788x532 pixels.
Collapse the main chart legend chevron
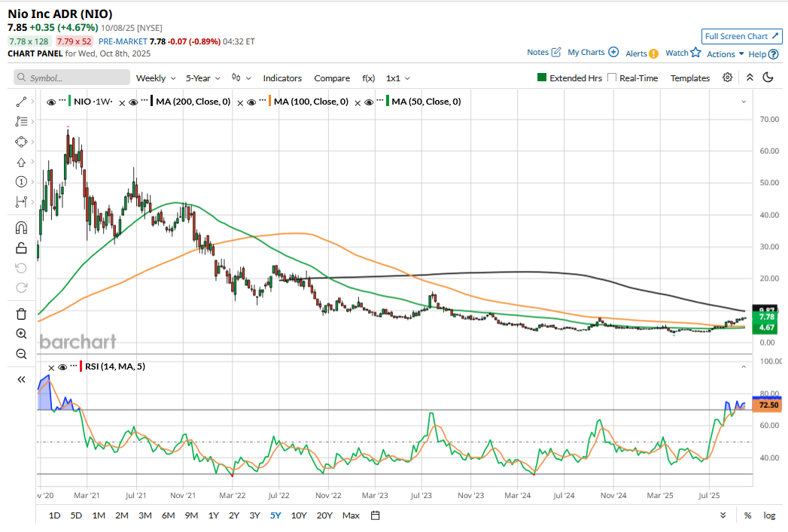(744, 102)
